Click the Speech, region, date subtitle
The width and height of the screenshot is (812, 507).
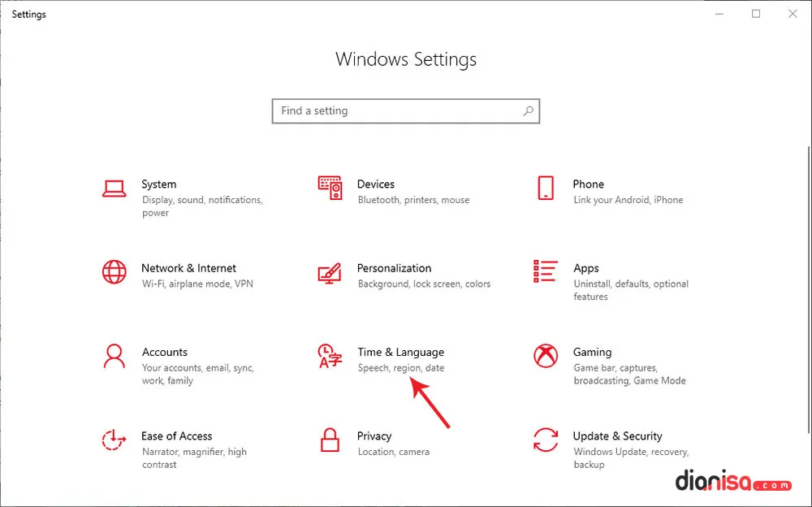(x=402, y=367)
